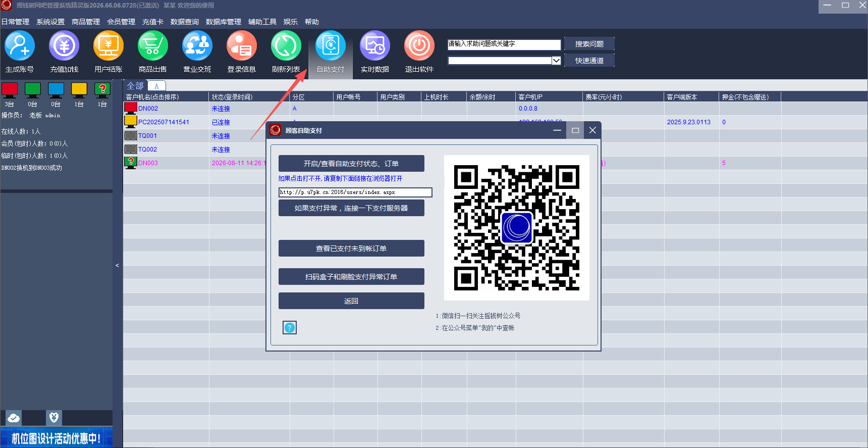Click the gray computer icon beside TQ001
The height and width of the screenshot is (448, 868).
coord(131,135)
